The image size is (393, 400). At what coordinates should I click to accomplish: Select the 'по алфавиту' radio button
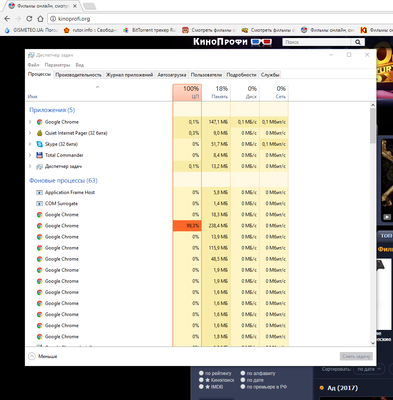pyautogui.click(x=243, y=373)
